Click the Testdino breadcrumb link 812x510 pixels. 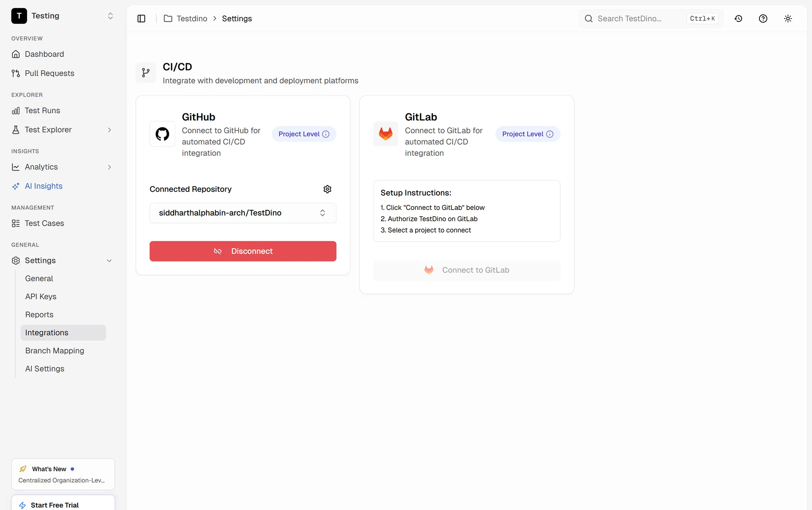[x=192, y=19]
